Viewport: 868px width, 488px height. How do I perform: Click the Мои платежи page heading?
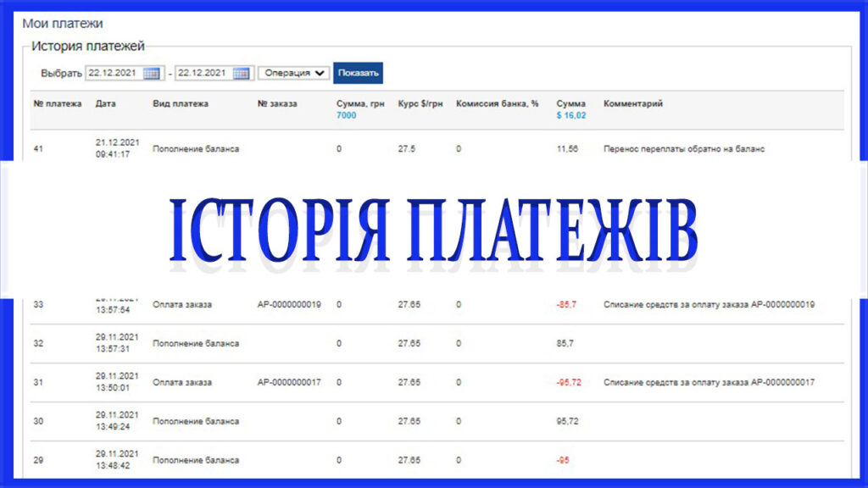[63, 24]
